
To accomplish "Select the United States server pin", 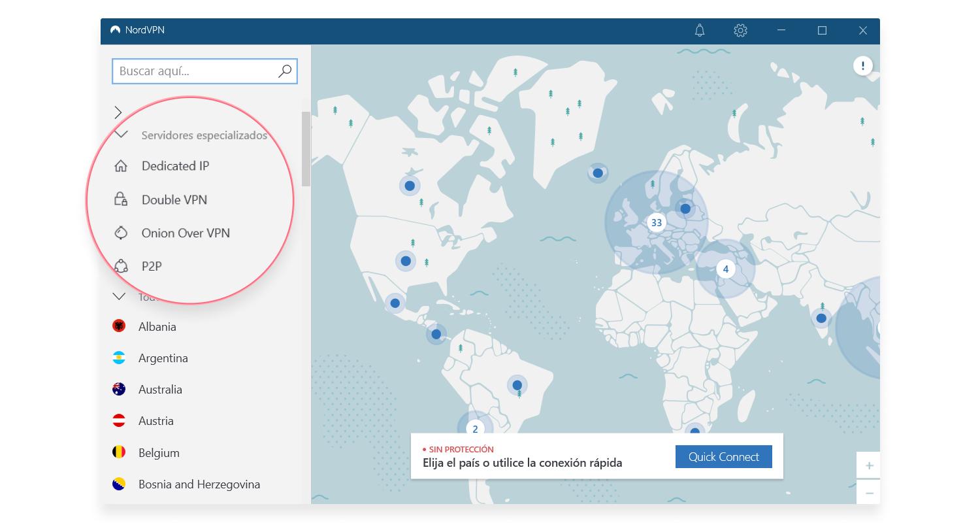I will click(406, 261).
